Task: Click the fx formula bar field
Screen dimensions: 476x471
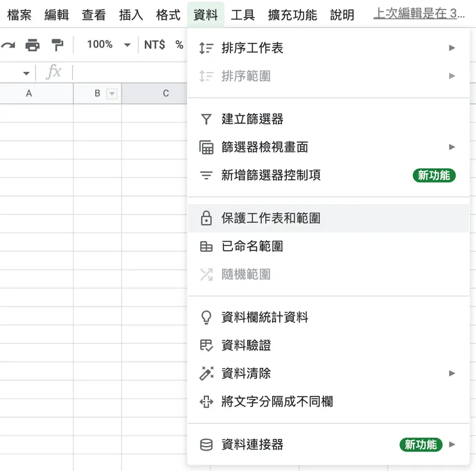Action: pyautogui.click(x=130, y=72)
